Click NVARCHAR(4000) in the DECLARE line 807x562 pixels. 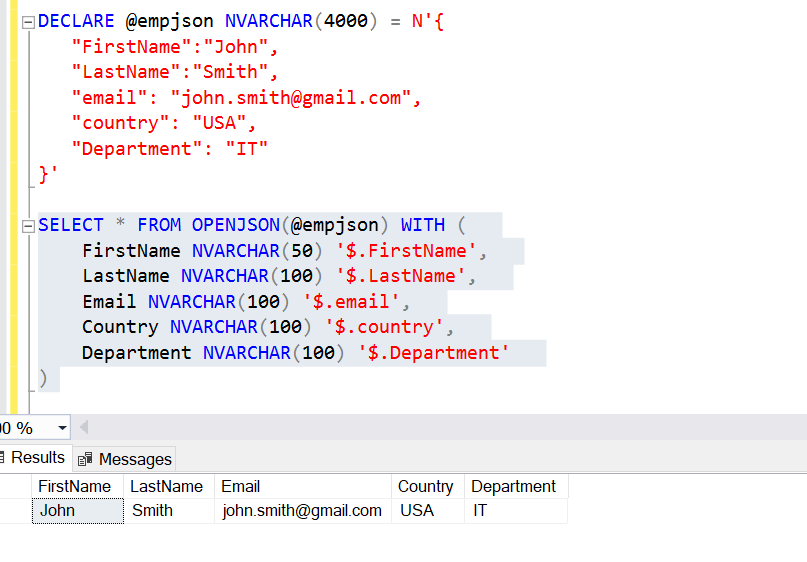301,21
